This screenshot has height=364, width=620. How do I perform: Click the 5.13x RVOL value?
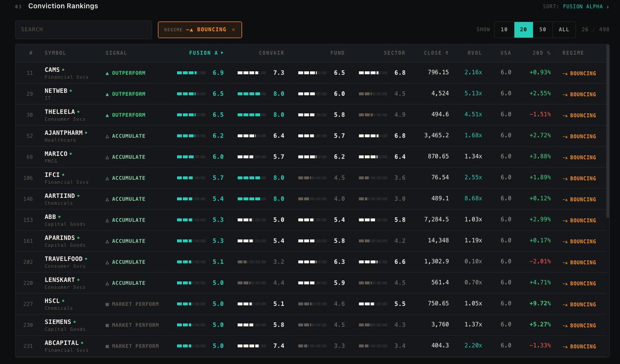[473, 93]
